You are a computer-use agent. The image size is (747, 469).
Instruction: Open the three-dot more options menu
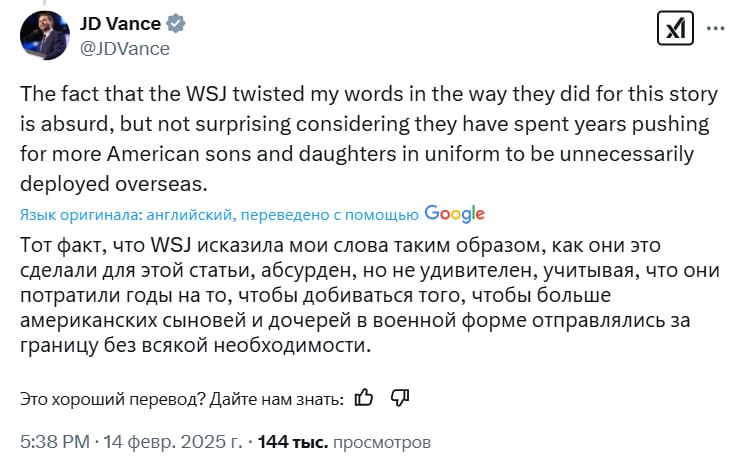pyautogui.click(x=715, y=30)
